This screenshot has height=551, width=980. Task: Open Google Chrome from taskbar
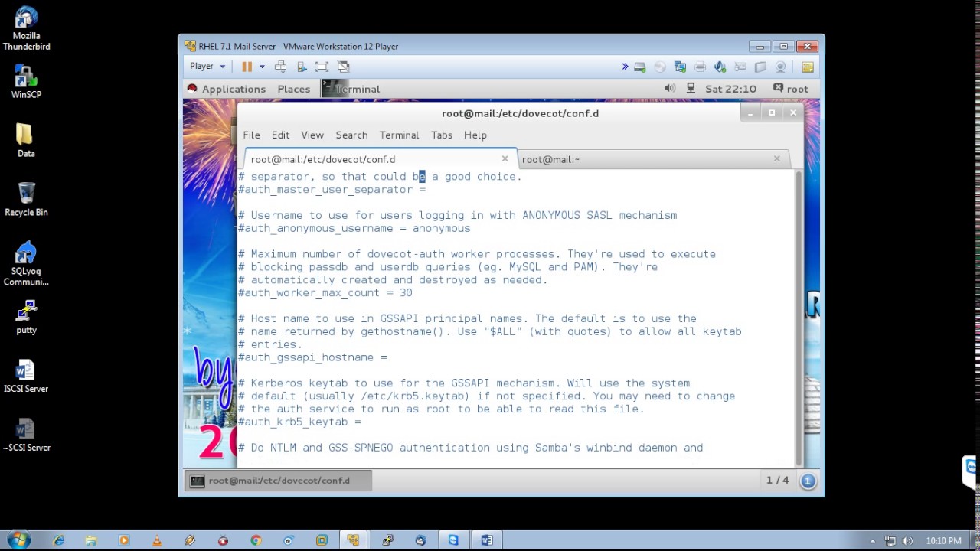click(x=256, y=540)
